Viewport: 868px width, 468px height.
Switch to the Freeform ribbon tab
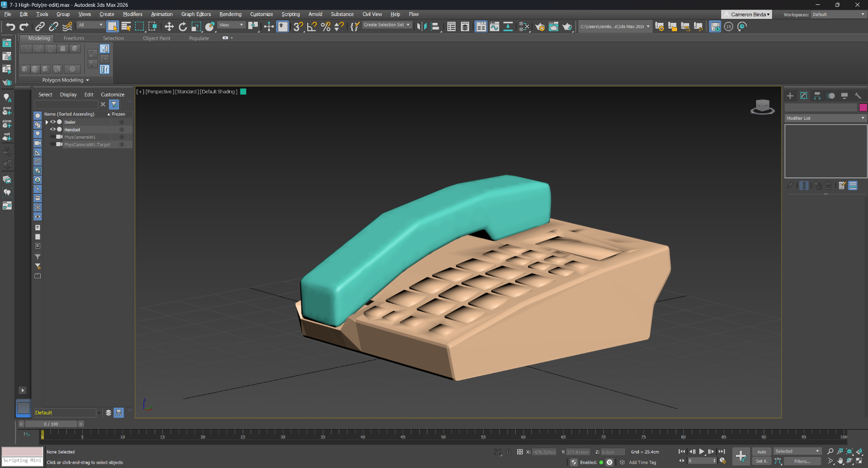(74, 38)
